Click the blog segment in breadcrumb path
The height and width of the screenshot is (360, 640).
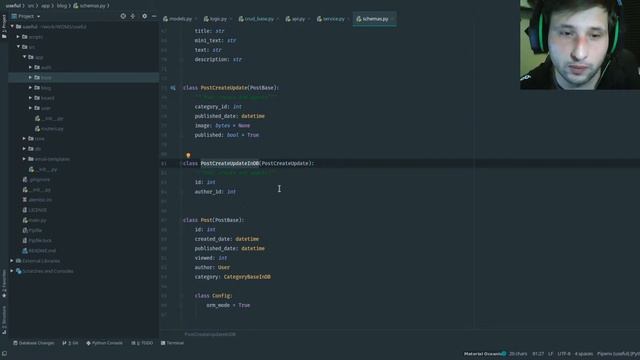62,6
